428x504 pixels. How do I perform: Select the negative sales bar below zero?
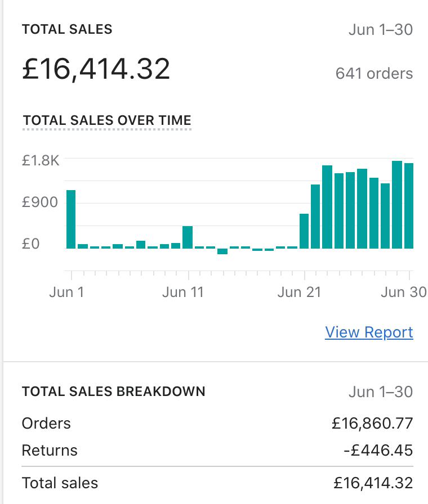tap(222, 251)
